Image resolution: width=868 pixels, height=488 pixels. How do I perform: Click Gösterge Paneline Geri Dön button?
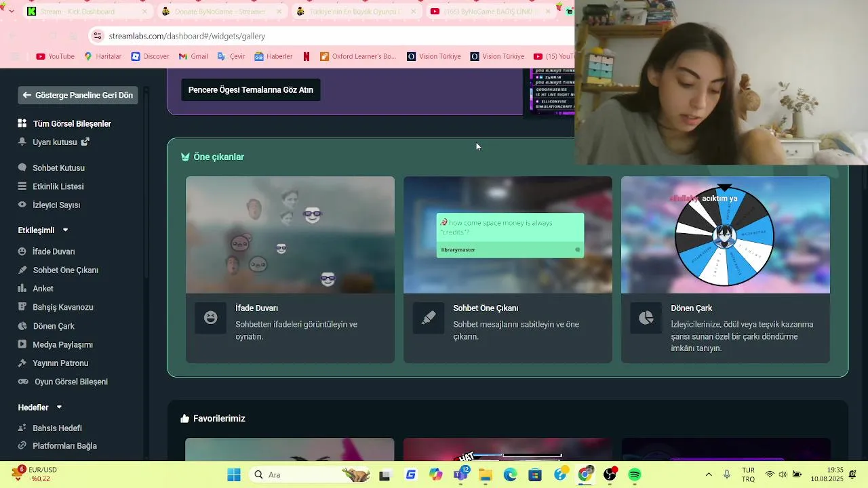78,96
